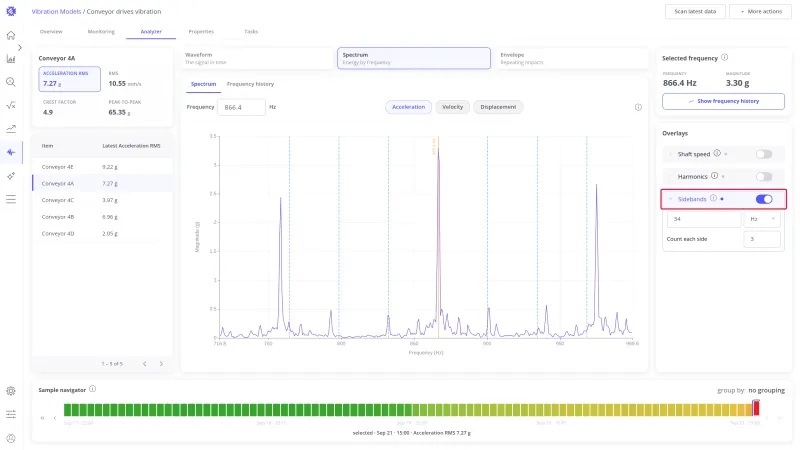
Task: Open the user profile icon in sidebar
Action: [x=11, y=438]
